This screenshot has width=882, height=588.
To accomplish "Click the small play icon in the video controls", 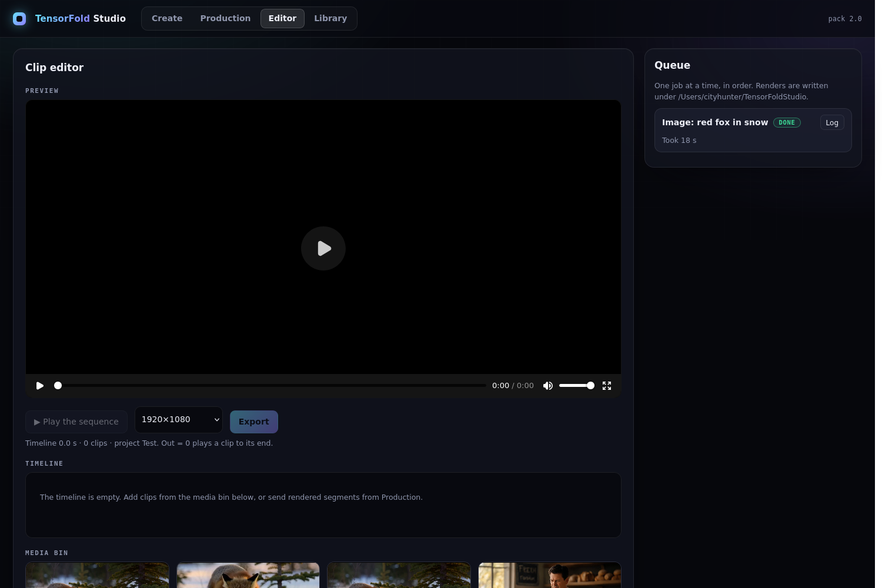I will pos(40,386).
